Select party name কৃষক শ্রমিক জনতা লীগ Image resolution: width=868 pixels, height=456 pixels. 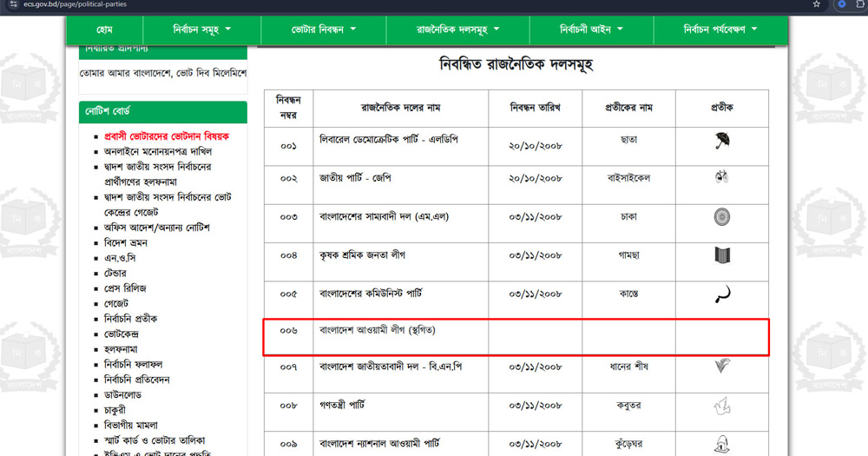[363, 255]
